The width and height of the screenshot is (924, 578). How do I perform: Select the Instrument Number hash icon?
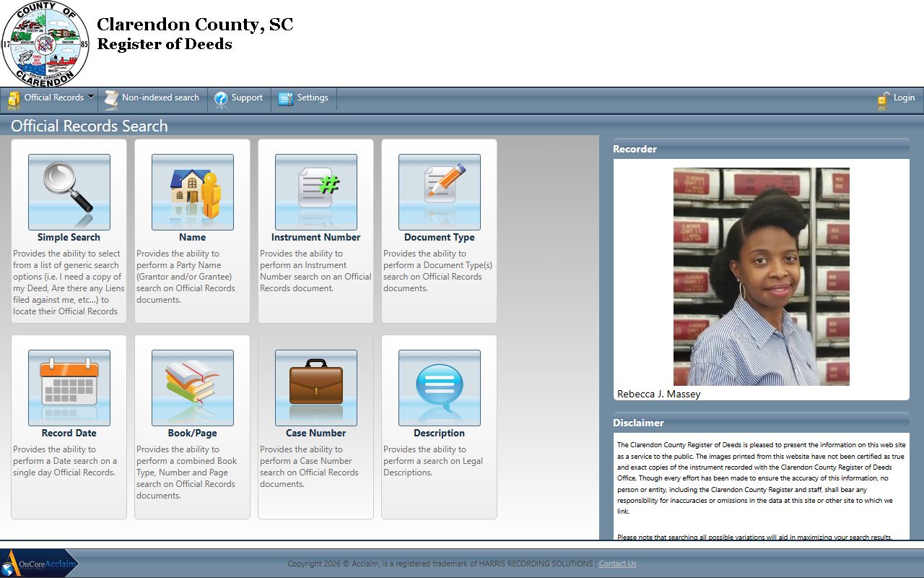tap(316, 192)
